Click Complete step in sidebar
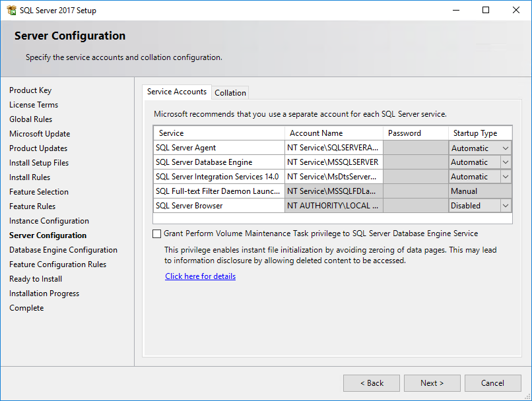The image size is (532, 401). pyautogui.click(x=26, y=308)
